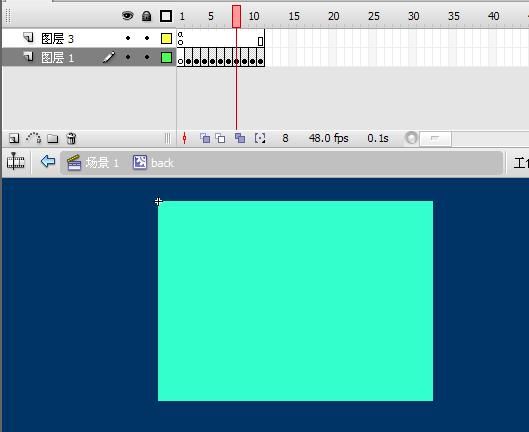Viewport: 529px width, 432px height.
Task: Go to 场景 1 in the breadcrumb
Action: 93,163
